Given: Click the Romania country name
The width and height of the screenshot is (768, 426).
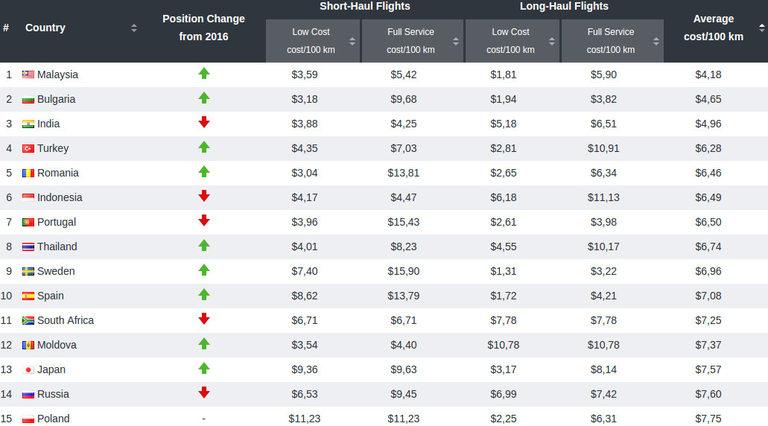Looking at the screenshot, I should click(59, 173).
